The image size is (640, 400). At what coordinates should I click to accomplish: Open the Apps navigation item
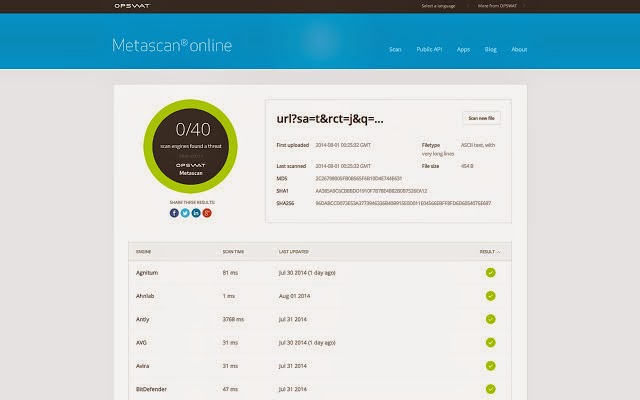click(463, 49)
